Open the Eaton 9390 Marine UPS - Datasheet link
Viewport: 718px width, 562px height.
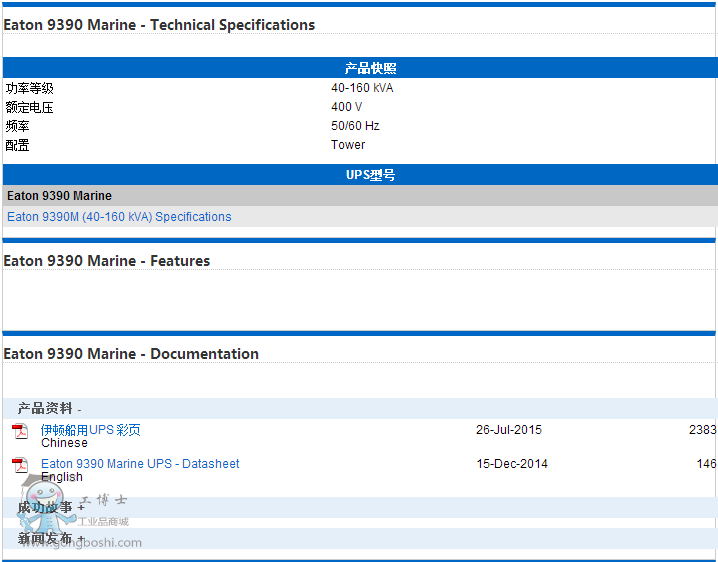[x=140, y=464]
